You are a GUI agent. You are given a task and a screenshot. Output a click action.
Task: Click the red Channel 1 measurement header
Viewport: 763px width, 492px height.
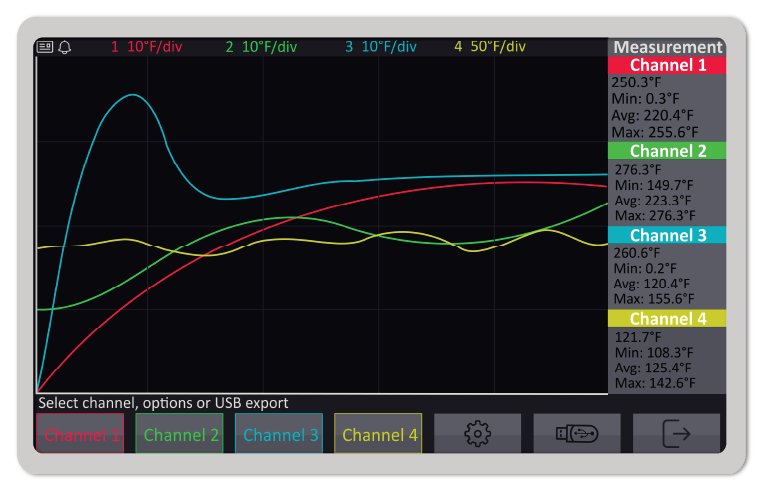point(667,65)
